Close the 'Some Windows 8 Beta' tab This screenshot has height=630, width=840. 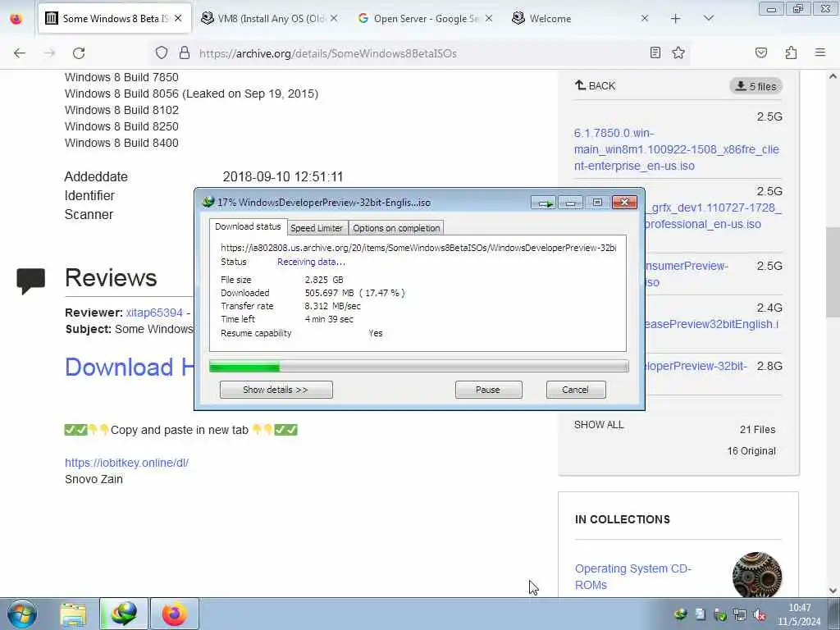pyautogui.click(x=178, y=18)
